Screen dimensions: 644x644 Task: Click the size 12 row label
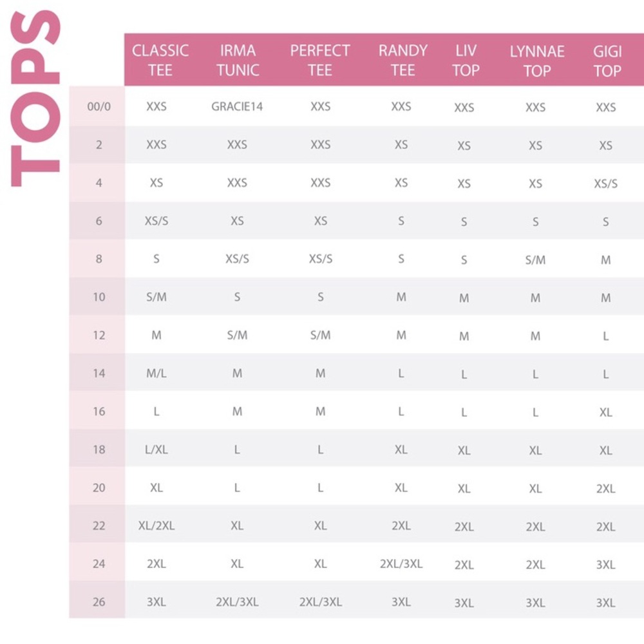(x=99, y=335)
